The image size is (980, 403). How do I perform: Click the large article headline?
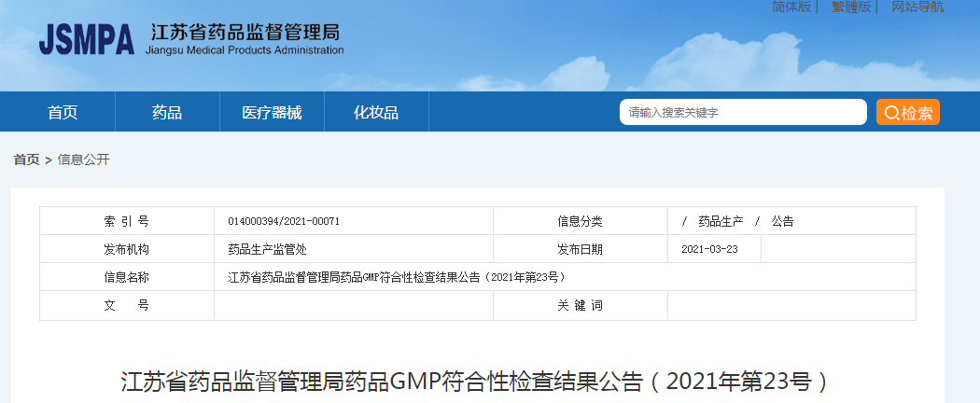474,382
